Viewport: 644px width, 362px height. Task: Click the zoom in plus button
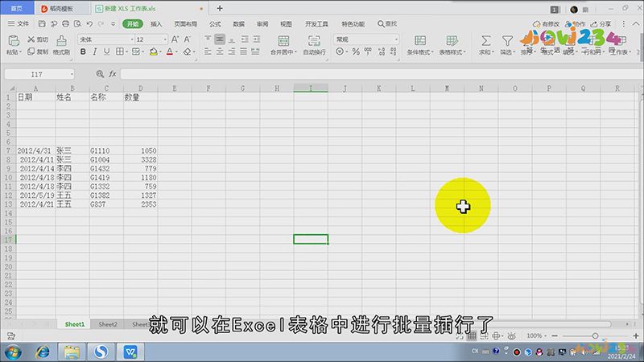pyautogui.click(x=636, y=335)
